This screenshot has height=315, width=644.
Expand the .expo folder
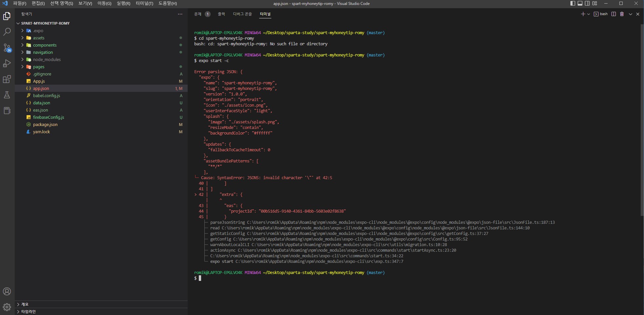(101, 31)
